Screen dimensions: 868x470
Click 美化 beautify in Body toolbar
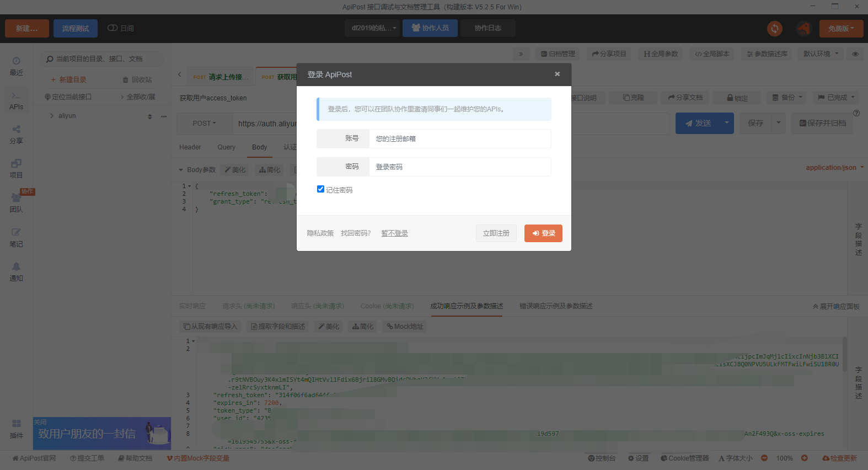[x=235, y=170]
